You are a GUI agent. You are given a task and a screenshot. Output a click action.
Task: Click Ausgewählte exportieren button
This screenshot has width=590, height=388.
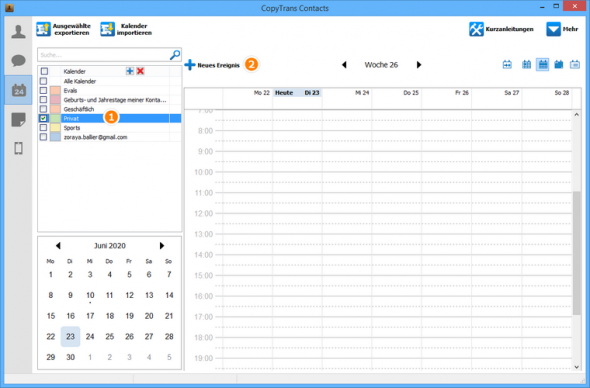coord(64,29)
